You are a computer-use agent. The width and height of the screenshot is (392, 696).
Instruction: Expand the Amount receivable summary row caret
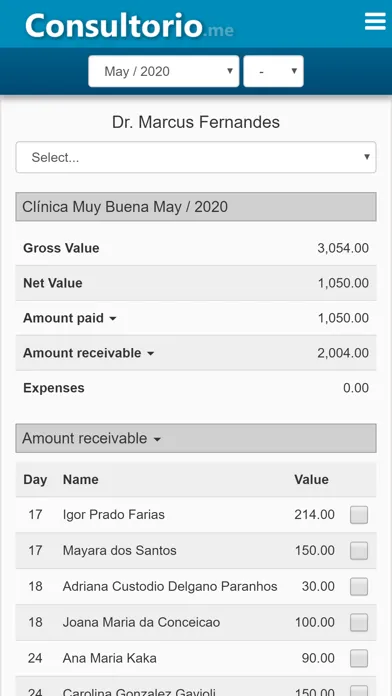point(150,354)
